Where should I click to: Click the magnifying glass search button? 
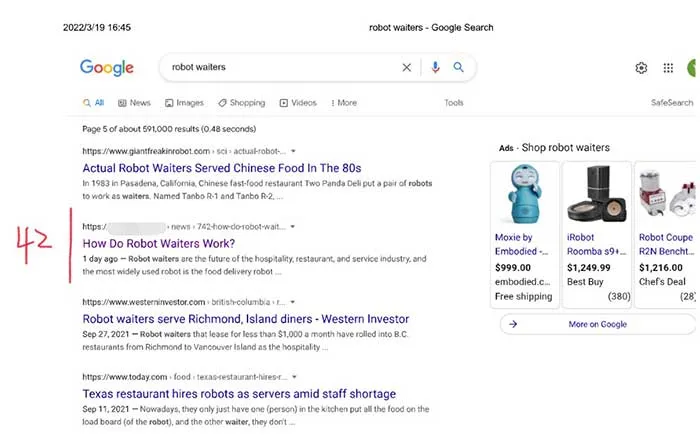[459, 68]
